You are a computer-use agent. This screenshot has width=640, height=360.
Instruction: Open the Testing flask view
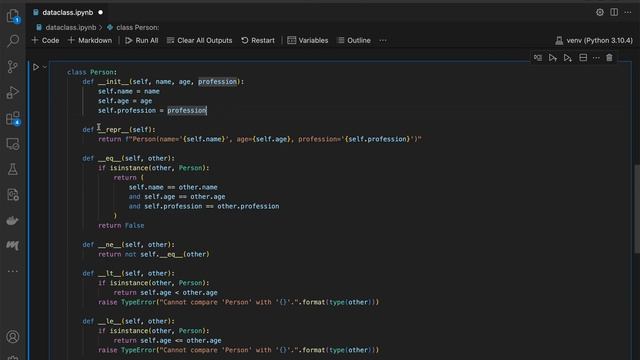13,169
